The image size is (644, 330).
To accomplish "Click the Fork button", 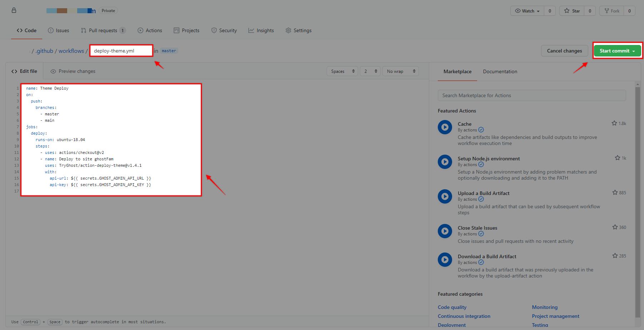I will click(x=612, y=11).
